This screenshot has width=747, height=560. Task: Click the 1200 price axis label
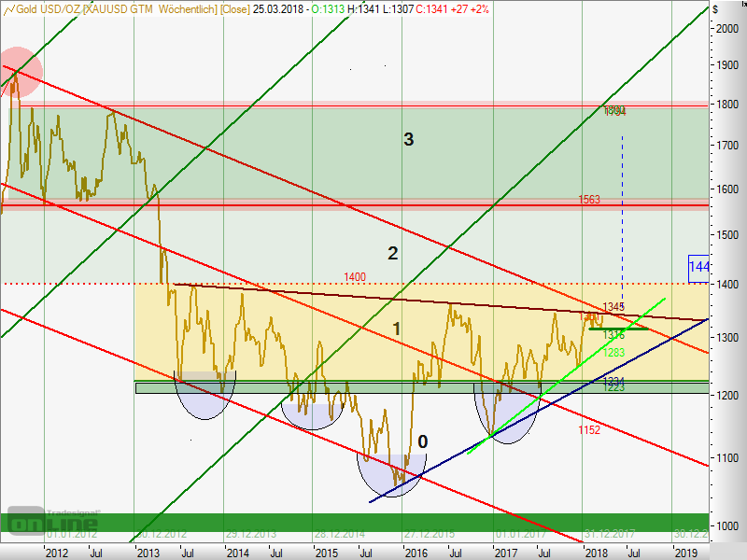click(x=727, y=395)
